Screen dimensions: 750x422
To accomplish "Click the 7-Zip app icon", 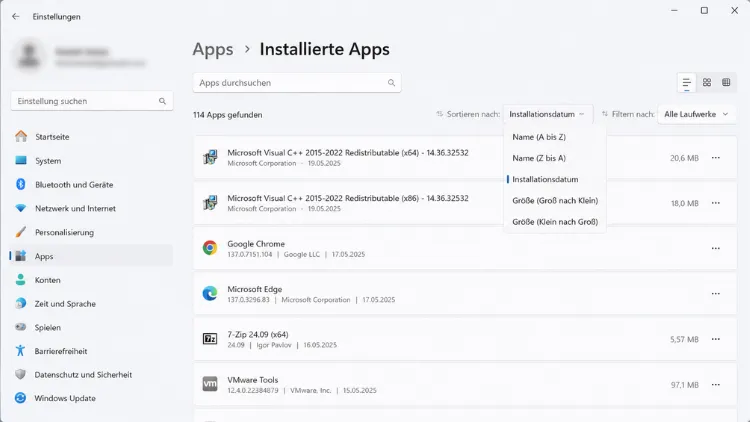I will coord(210,339).
